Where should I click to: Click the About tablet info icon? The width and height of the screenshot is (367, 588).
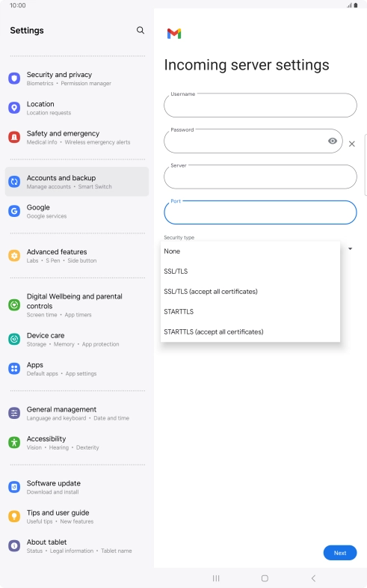tap(14, 545)
